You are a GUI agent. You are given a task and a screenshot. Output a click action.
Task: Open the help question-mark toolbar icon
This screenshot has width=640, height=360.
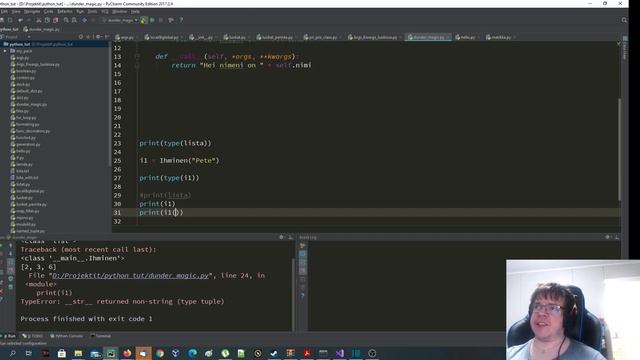coord(181,20)
